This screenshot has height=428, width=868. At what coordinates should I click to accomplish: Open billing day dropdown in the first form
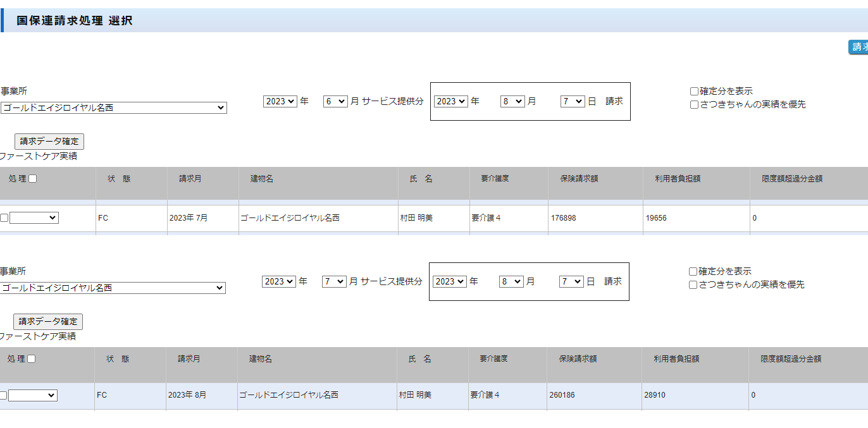tap(572, 101)
